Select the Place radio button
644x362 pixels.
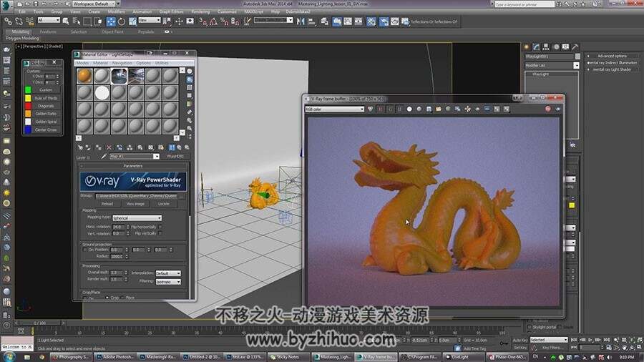[x=122, y=298]
